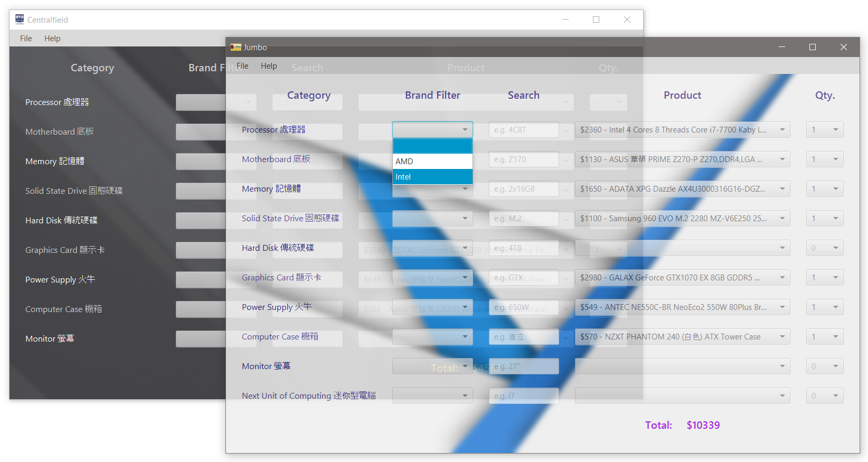Open Monitor brand filter dropdown in Jumbo
The image size is (868, 462).
pos(432,366)
